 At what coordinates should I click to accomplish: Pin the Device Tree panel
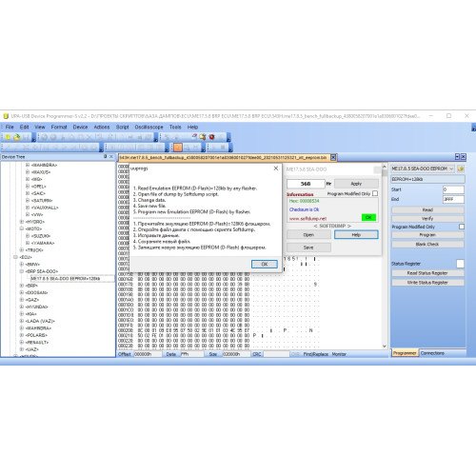[106, 156]
